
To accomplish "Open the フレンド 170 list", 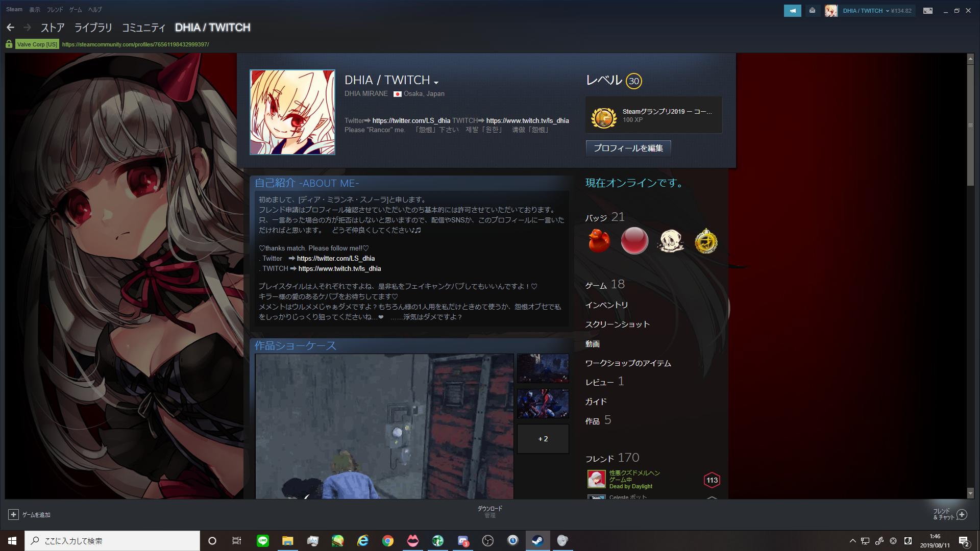I will tap(612, 458).
